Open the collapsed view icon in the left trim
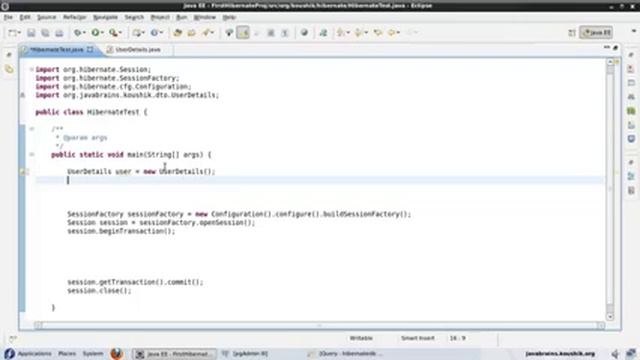 coord(9,69)
